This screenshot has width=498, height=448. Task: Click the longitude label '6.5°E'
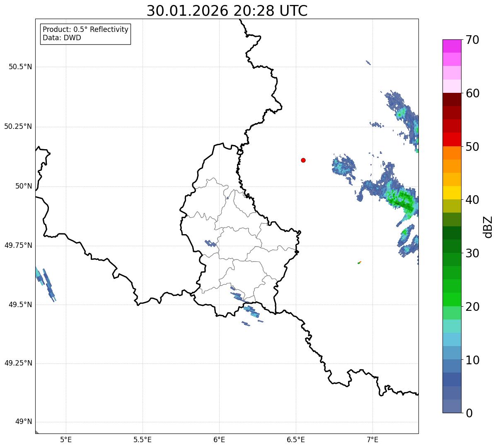pos(296,440)
